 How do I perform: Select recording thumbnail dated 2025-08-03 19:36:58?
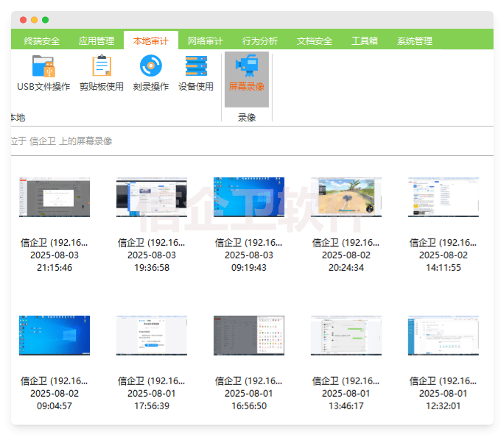click(x=152, y=197)
